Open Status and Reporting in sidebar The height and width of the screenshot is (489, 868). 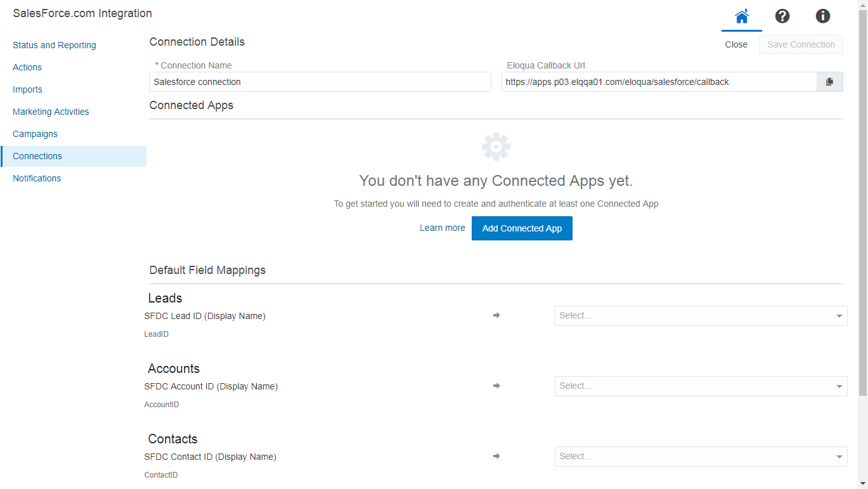pos(55,45)
